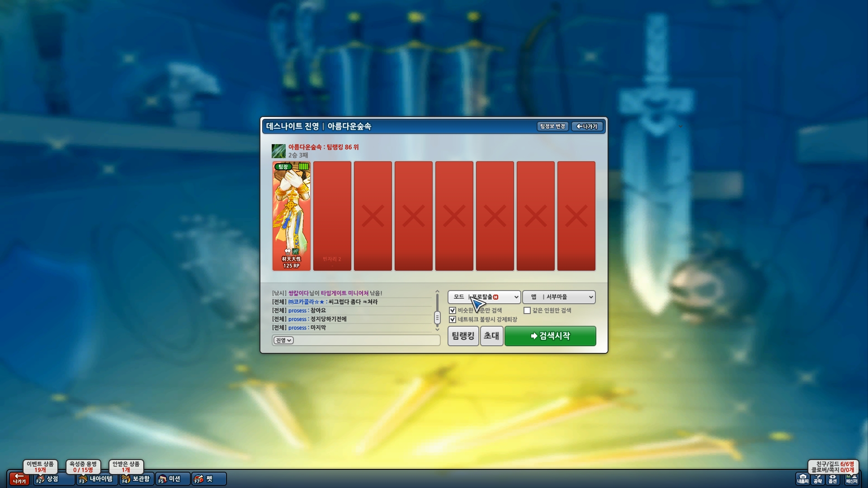Viewport: 868px width, 488px height.
Task: Click the 초대 invite button
Action: (x=491, y=336)
